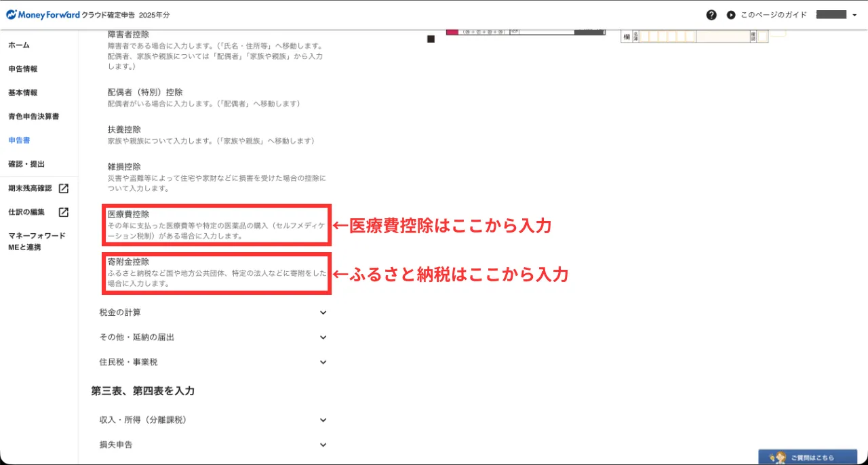Expand the 住民税・事業税 section
868x465 pixels.
coord(323,362)
